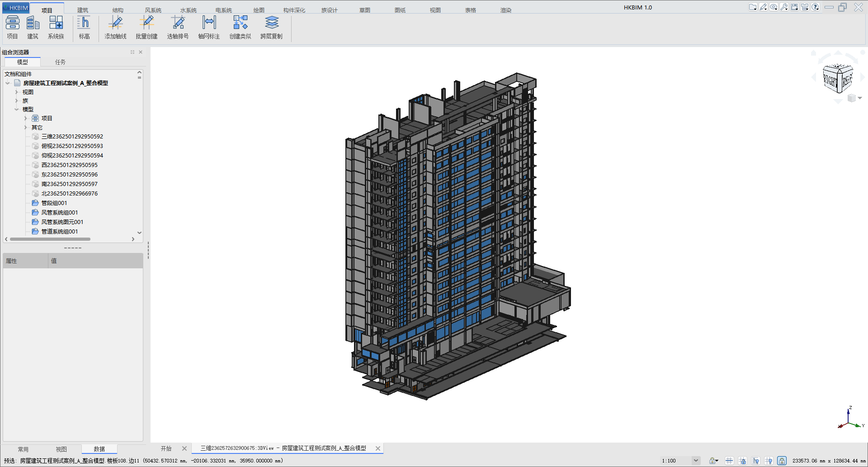Select 管段组001 in the model tree
Image resolution: width=868 pixels, height=467 pixels.
click(54, 203)
